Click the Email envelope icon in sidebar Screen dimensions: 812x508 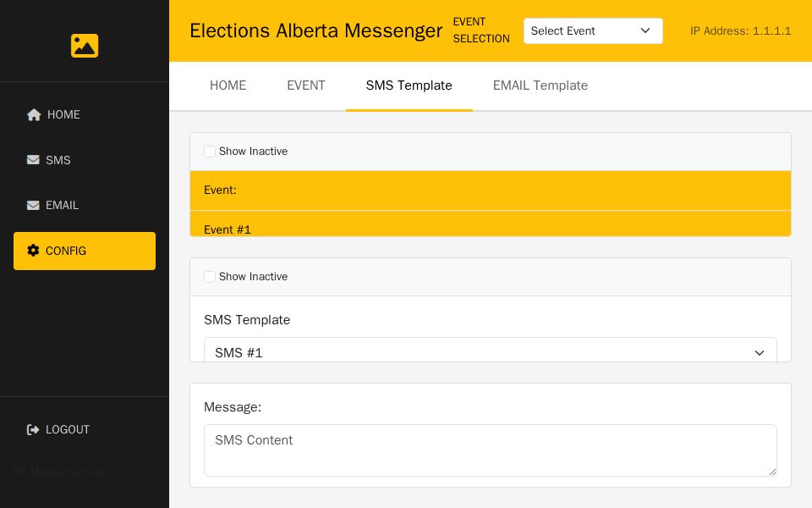pos(33,205)
